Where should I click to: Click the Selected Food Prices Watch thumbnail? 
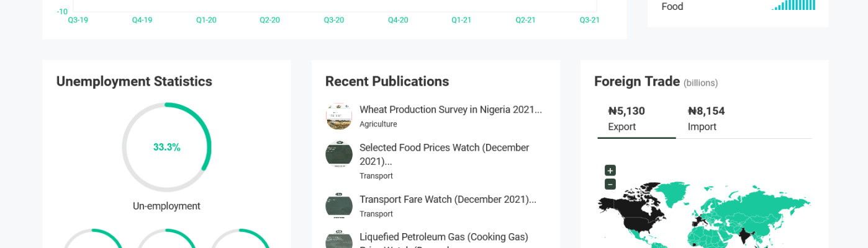pos(339,154)
